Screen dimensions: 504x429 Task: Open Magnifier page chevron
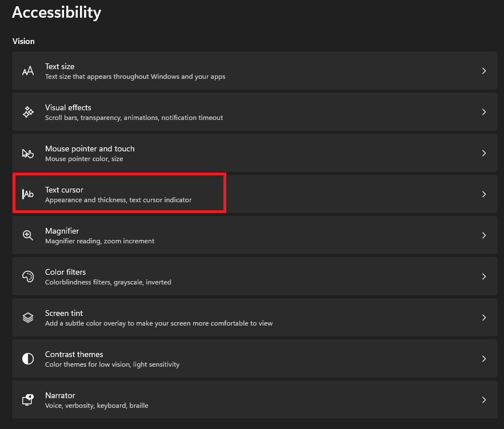click(484, 235)
